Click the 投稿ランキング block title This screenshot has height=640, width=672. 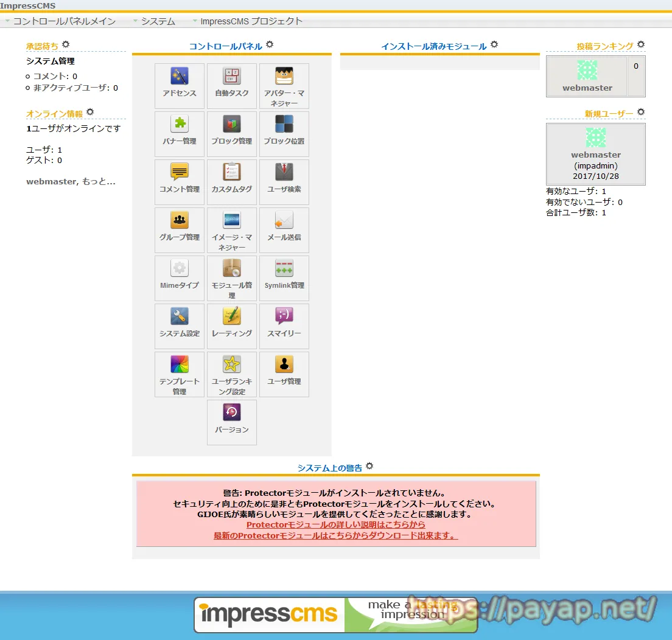pyautogui.click(x=604, y=46)
